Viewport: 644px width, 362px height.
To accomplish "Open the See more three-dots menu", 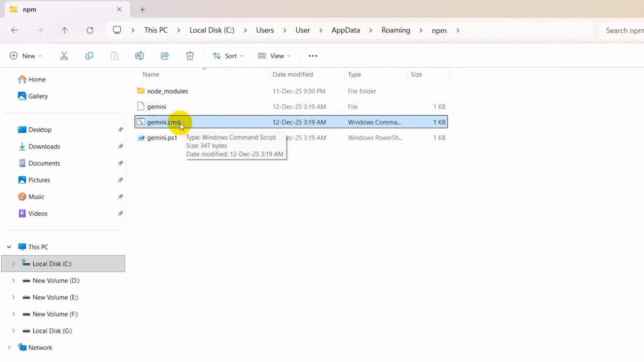I will [x=313, y=56].
